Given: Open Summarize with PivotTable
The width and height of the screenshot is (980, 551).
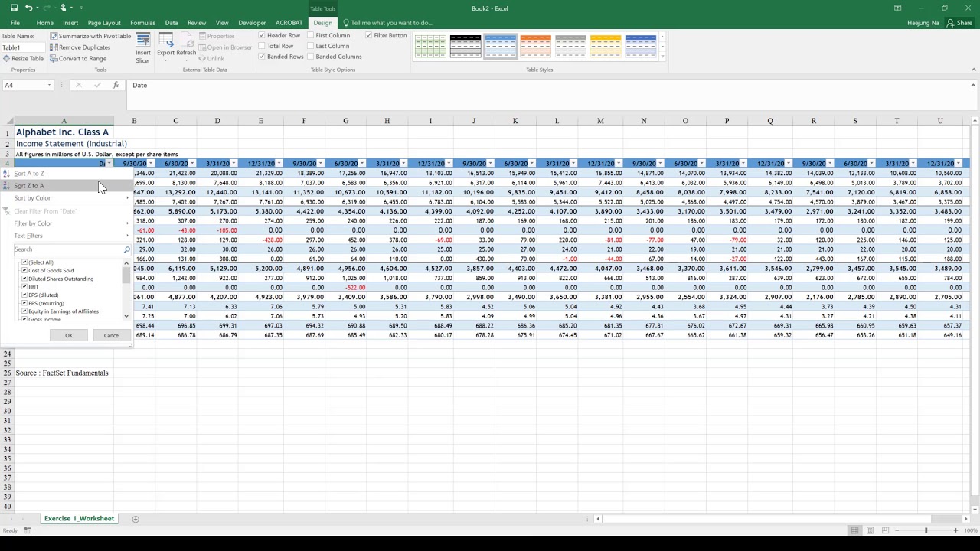Looking at the screenshot, I should pyautogui.click(x=90, y=36).
